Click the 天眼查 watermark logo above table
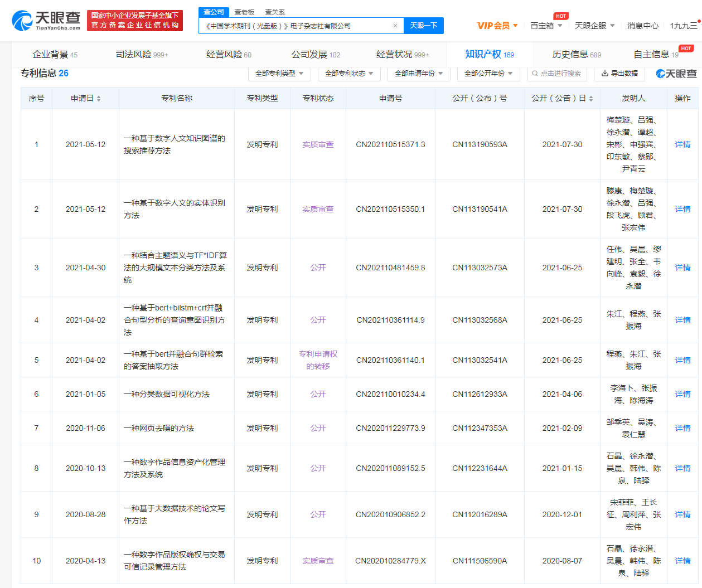 pyautogui.click(x=676, y=74)
